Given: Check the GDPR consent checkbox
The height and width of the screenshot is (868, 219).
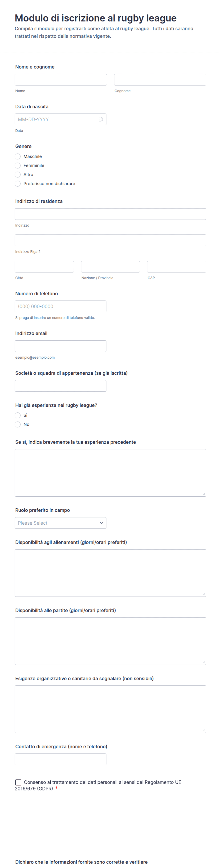Looking at the screenshot, I should pyautogui.click(x=18, y=782).
